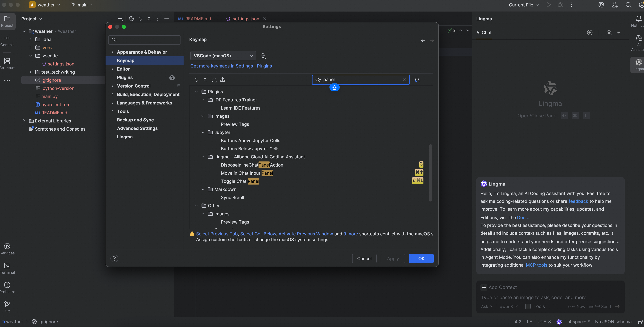Image resolution: width=644 pixels, height=327 pixels.
Task: Click keymap Expand All icon
Action: pyautogui.click(x=196, y=80)
